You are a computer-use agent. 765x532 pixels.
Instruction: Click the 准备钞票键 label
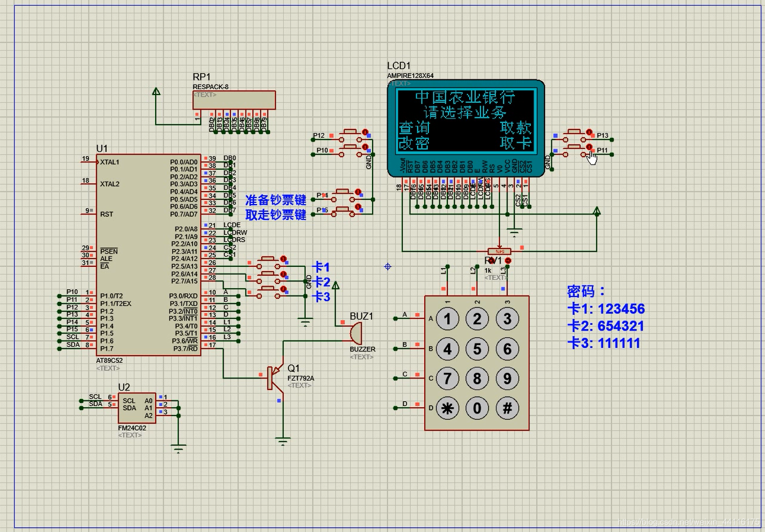[x=276, y=200]
